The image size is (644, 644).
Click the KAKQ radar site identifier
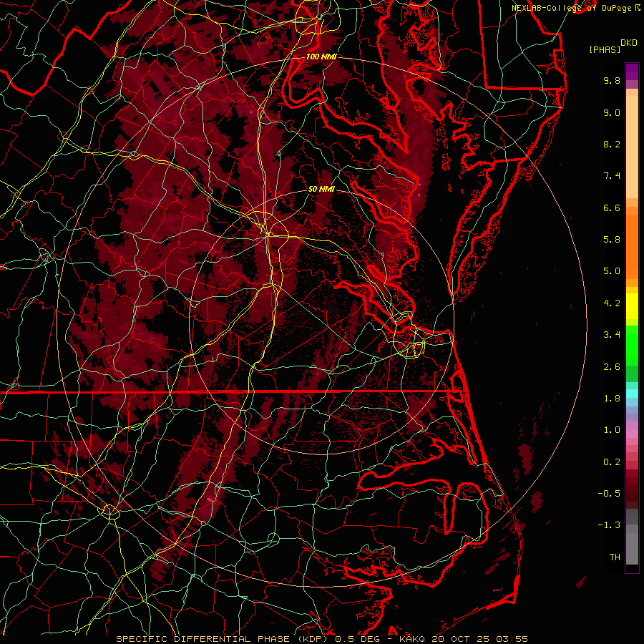click(411, 639)
